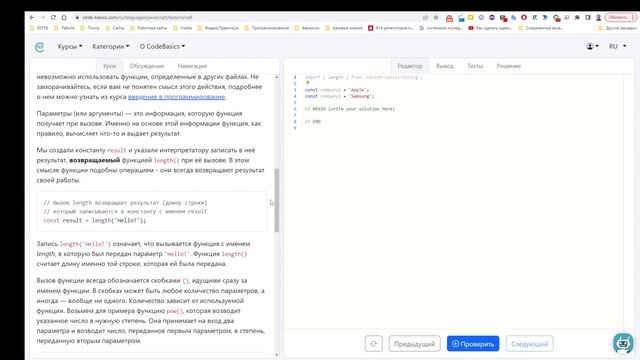Open the media control icon in toolbar
Viewport: 640px width, 360px height.
tap(567, 18)
